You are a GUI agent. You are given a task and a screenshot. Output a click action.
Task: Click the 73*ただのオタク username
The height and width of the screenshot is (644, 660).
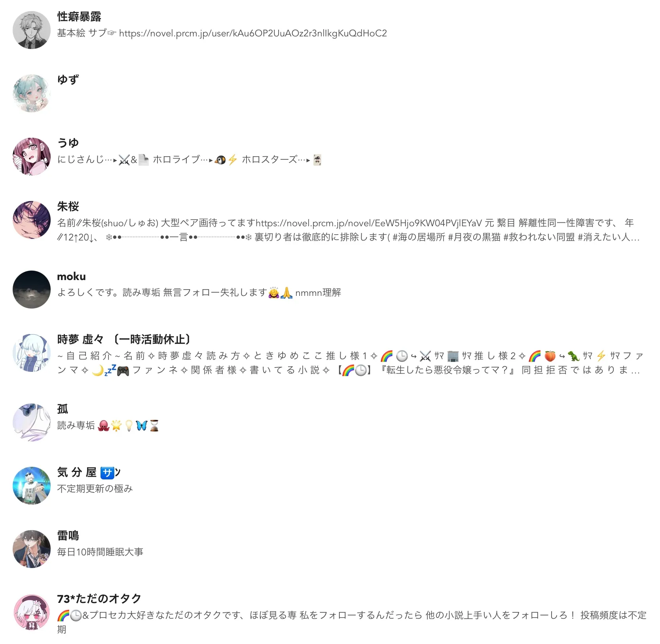pyautogui.click(x=99, y=599)
